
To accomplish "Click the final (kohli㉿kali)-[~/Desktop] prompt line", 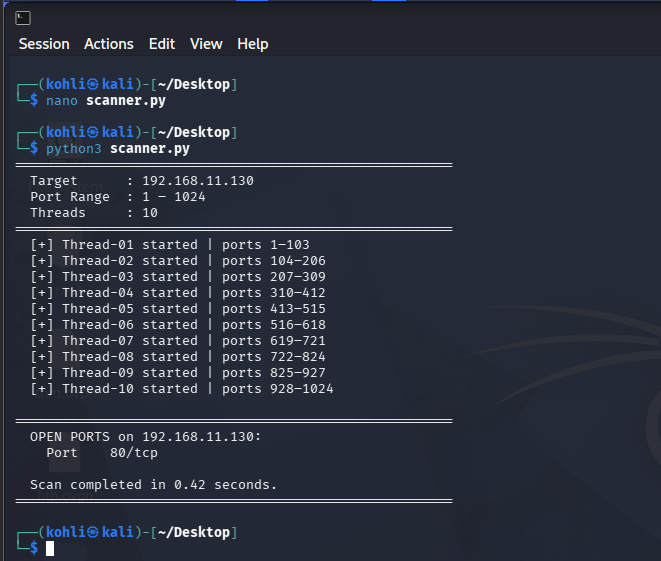I will (137, 532).
